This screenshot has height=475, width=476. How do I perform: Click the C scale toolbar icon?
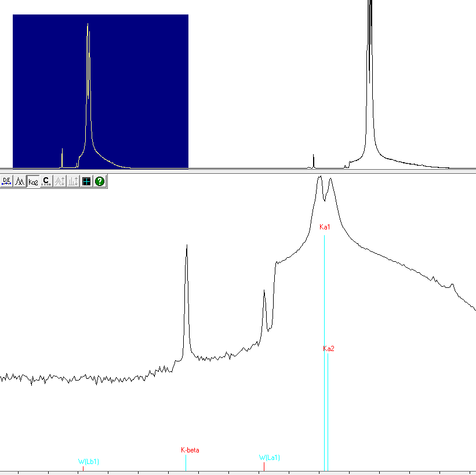coord(46,181)
